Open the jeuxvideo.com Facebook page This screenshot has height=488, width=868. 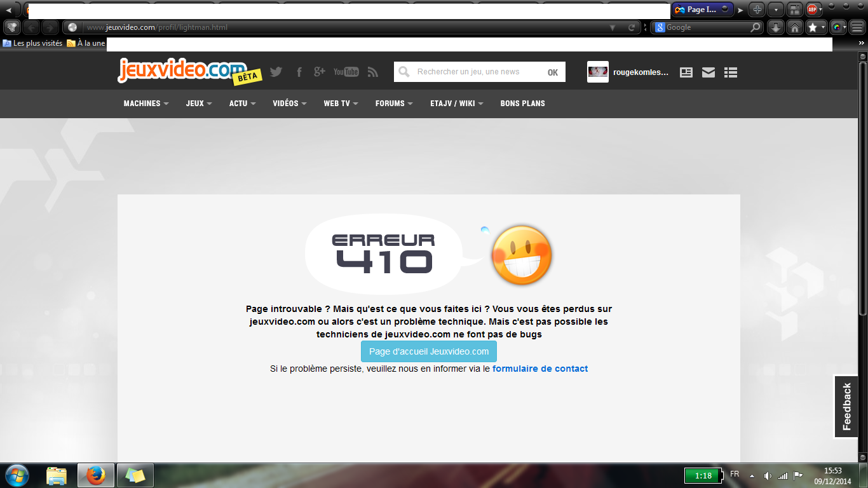(299, 72)
